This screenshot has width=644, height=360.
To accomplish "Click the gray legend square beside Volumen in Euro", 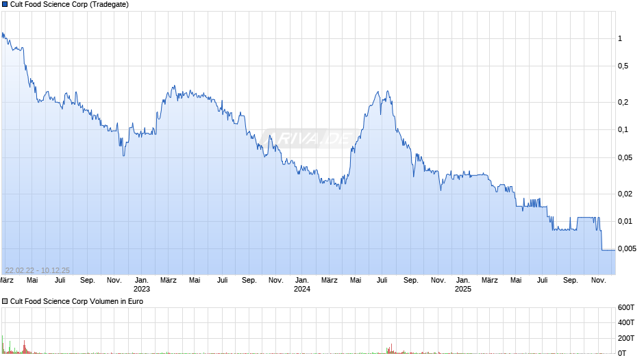I will pyautogui.click(x=5, y=301).
